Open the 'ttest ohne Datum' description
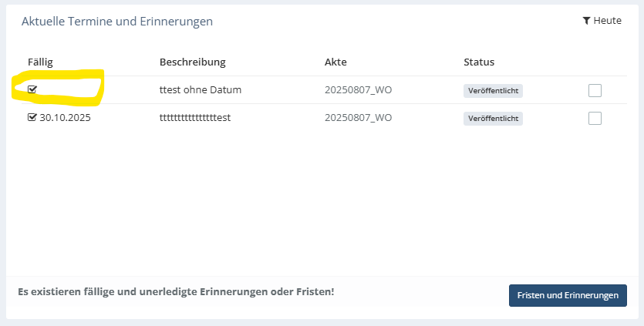Image resolution: width=644 pixels, height=326 pixels. tap(201, 89)
